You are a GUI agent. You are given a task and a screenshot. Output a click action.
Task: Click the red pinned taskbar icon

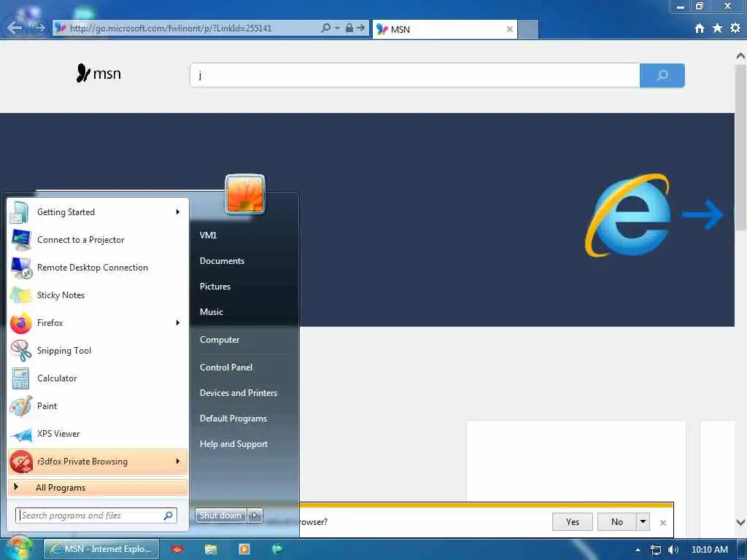click(177, 549)
